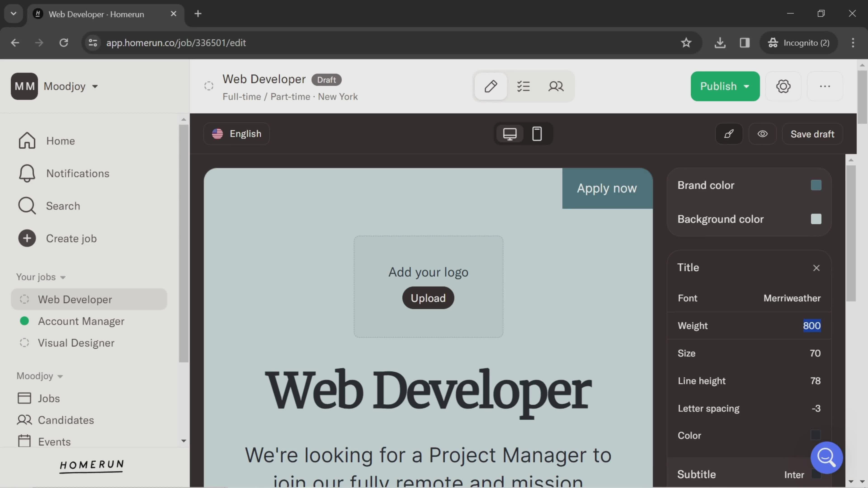Click the pencil/edit icon in toolbar
Screen dimensions: 868x488
click(491, 86)
